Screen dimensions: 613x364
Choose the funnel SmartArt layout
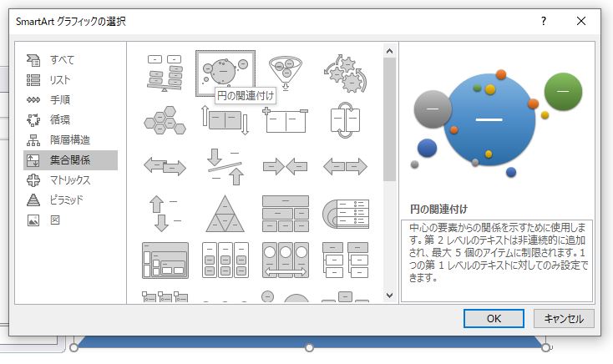pyautogui.click(x=286, y=73)
